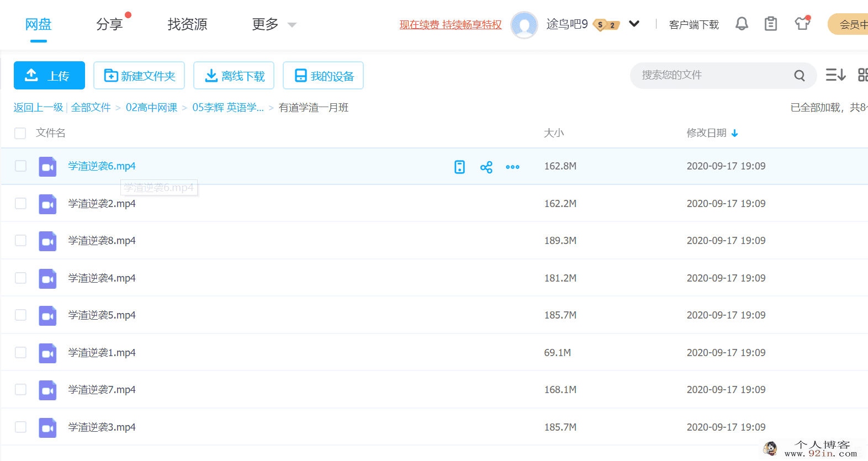Image resolution: width=868 pixels, height=461 pixels.
Task: Click the sort order icon
Action: 835,75
